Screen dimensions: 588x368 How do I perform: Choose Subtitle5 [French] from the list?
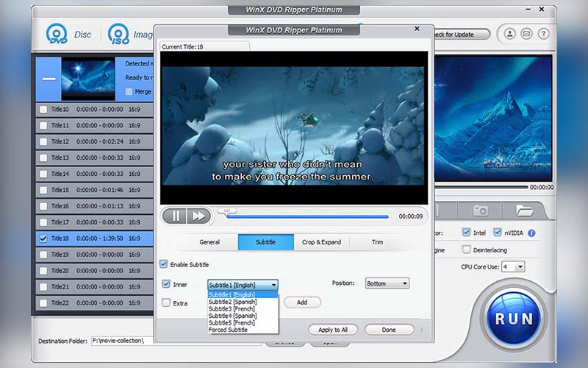(x=243, y=322)
